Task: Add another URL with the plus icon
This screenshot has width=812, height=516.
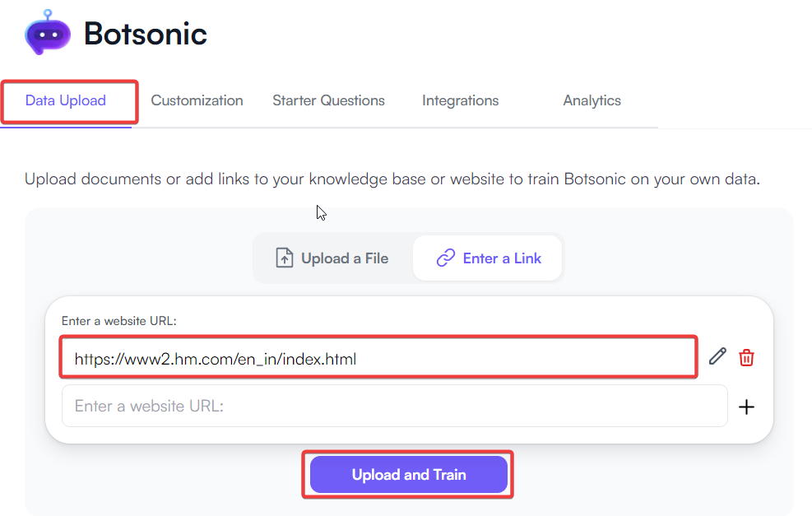Action: coord(746,406)
